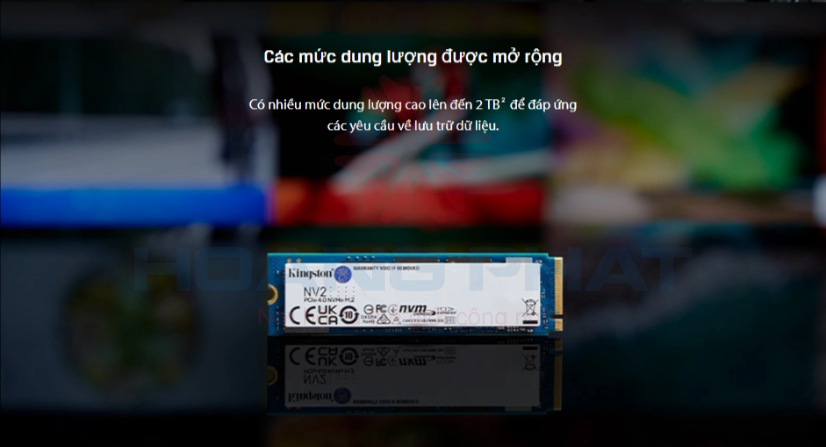
Task: Click the heading "Các mức dung lượng được mở rộng"
Action: click(x=412, y=57)
